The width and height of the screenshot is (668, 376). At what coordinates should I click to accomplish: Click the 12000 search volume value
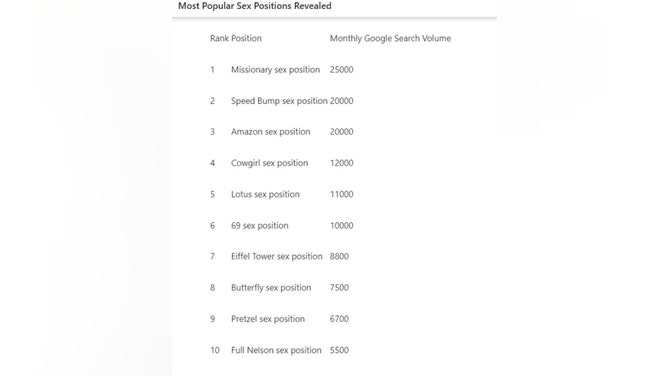pyautogui.click(x=341, y=163)
